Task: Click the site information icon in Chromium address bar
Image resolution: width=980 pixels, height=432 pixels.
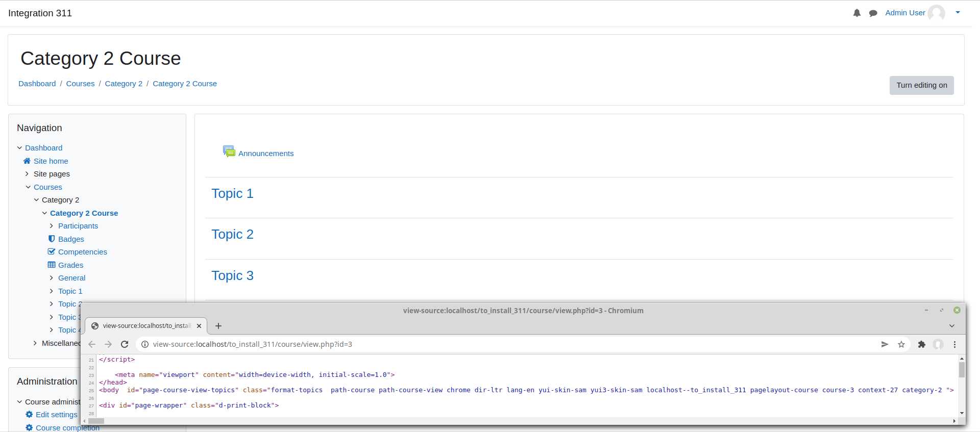Action: pos(145,344)
